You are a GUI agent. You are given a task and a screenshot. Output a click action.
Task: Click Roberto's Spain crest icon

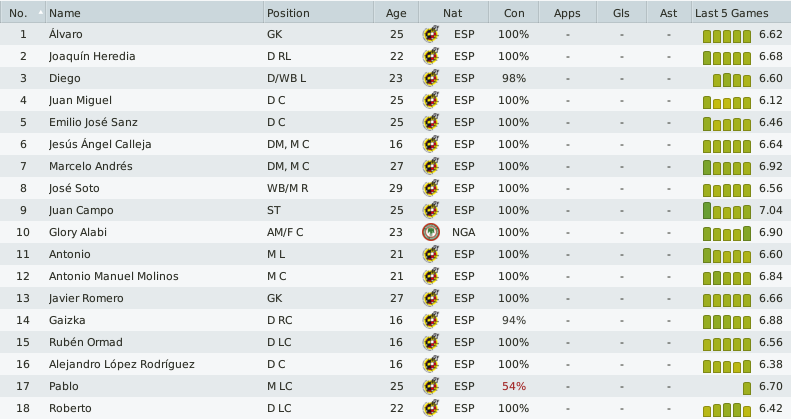(x=431, y=408)
